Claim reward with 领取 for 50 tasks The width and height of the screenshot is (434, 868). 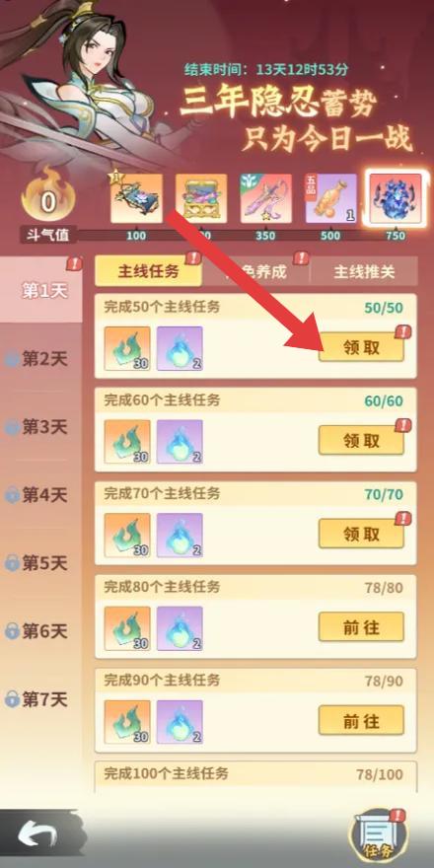(x=361, y=347)
